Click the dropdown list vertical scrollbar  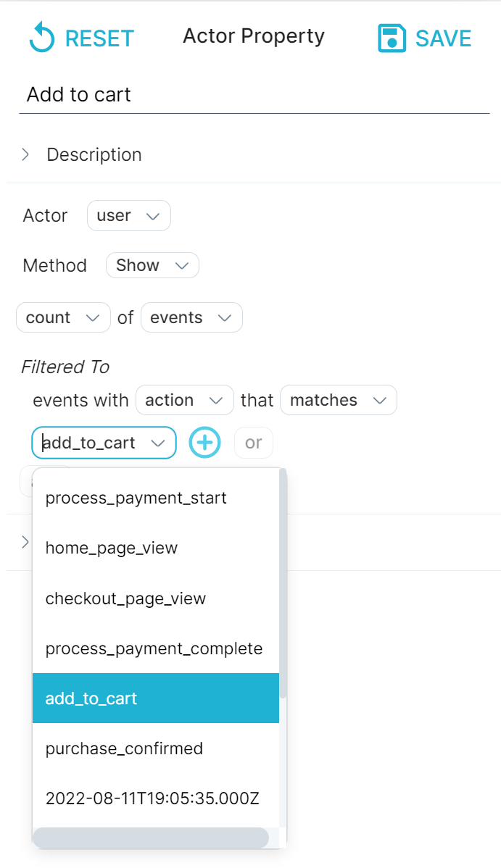tap(283, 583)
